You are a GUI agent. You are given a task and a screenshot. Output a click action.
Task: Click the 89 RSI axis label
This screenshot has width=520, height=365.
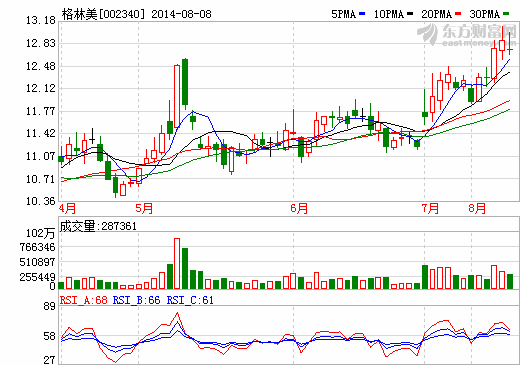(x=49, y=306)
